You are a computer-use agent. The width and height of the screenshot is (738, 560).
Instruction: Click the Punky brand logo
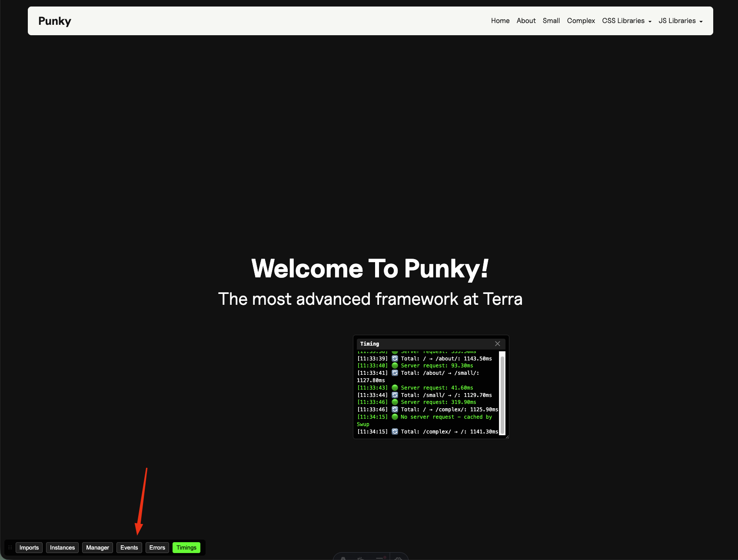pyautogui.click(x=54, y=20)
